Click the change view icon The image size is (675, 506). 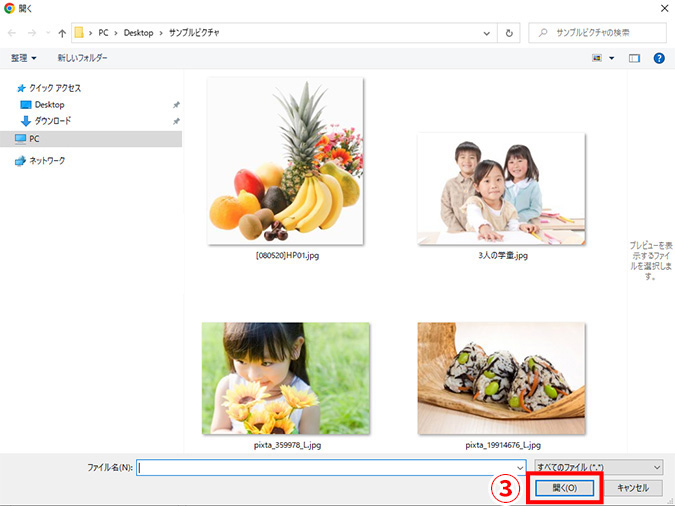597,58
